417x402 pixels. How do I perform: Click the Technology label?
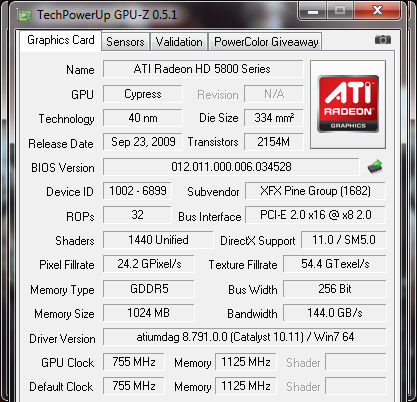(66, 119)
